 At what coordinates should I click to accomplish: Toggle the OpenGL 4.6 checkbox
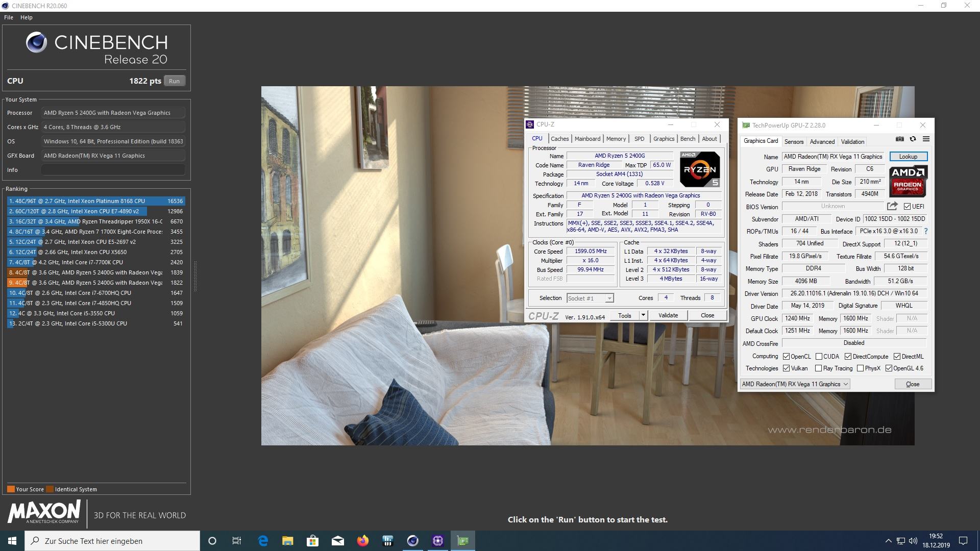[x=889, y=368]
